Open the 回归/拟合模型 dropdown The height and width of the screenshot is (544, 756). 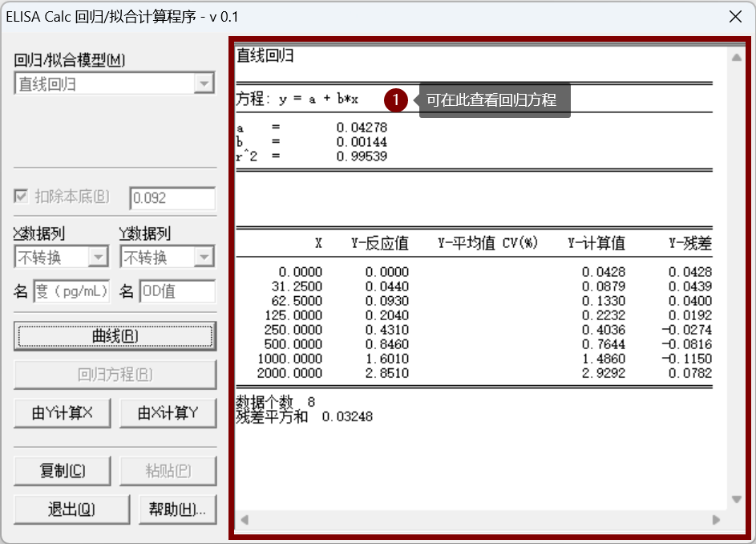pos(203,83)
